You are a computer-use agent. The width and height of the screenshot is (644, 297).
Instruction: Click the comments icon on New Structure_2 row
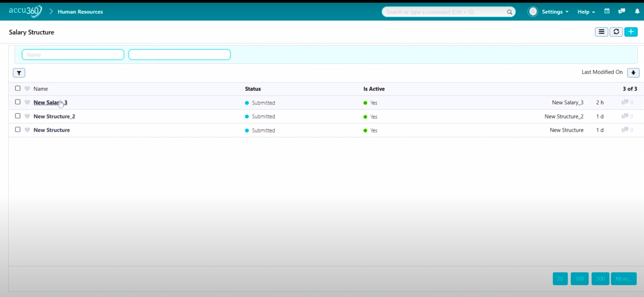point(625,116)
